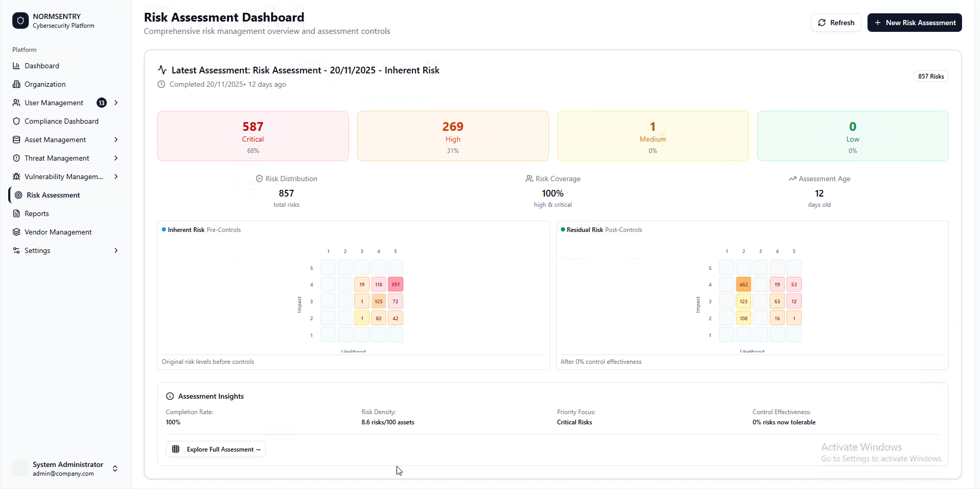980x489 pixels.
Task: Expand the User Management section
Action: [116, 103]
